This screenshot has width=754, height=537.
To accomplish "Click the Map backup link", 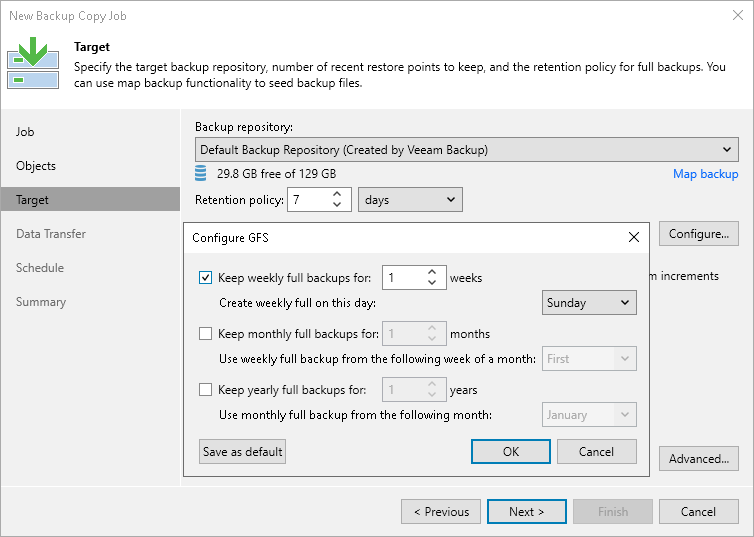I will point(705,174).
